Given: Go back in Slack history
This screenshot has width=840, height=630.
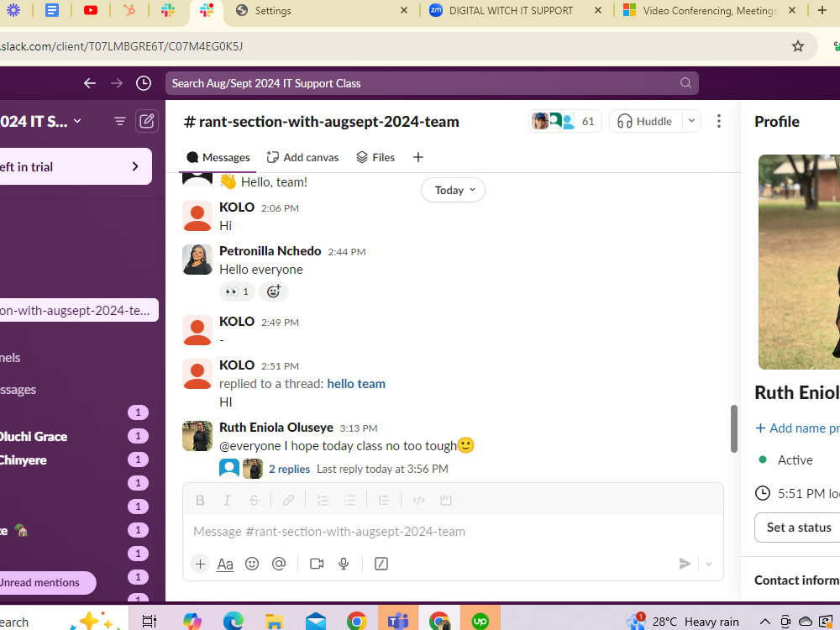Looking at the screenshot, I should coord(90,83).
